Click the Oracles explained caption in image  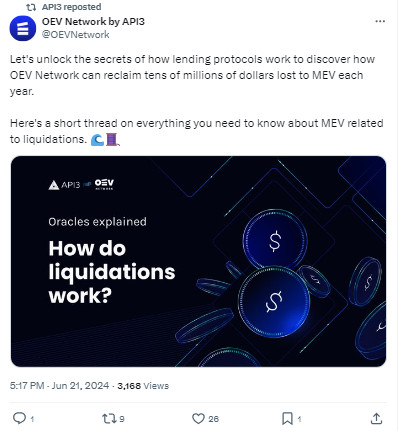click(x=97, y=222)
